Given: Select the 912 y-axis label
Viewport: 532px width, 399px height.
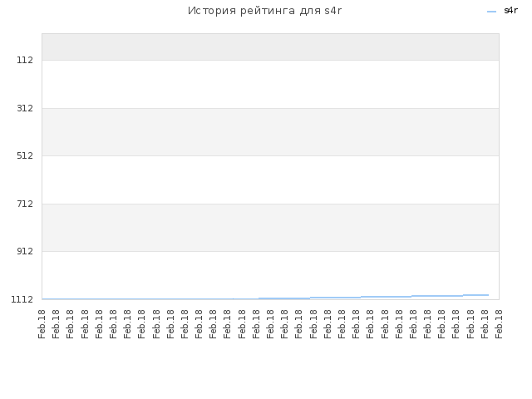Looking at the screenshot, I should [x=25, y=251].
